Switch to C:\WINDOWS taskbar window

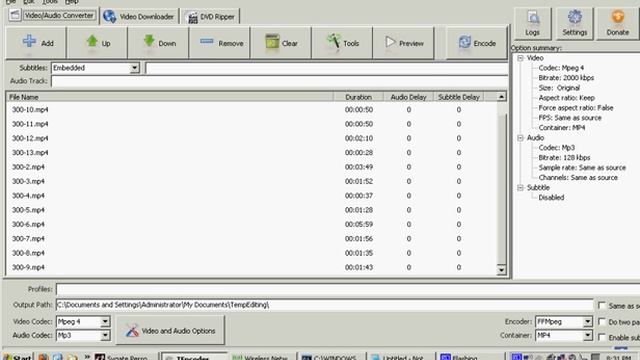click(331, 357)
